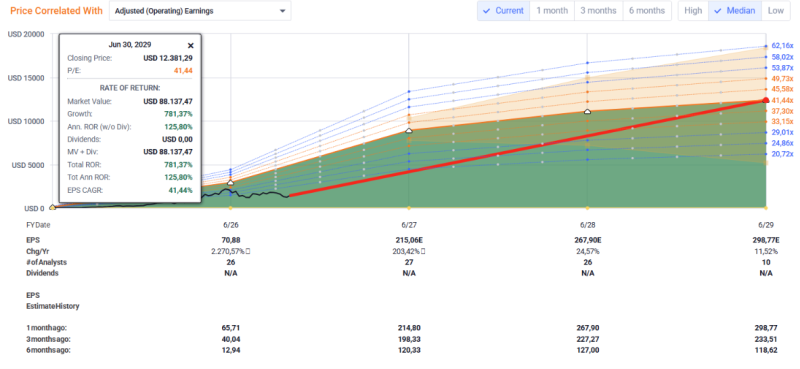
Task: Select the 1 month estimate toggle
Action: (x=552, y=11)
